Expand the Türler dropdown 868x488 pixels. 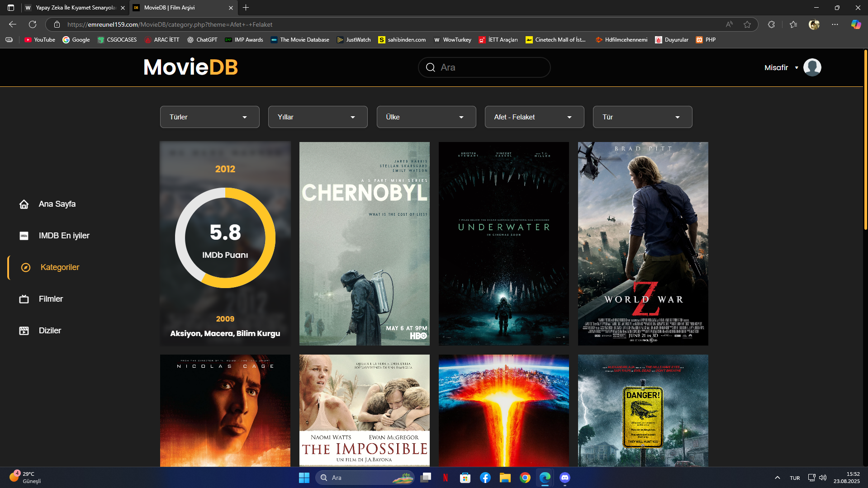[x=209, y=117]
